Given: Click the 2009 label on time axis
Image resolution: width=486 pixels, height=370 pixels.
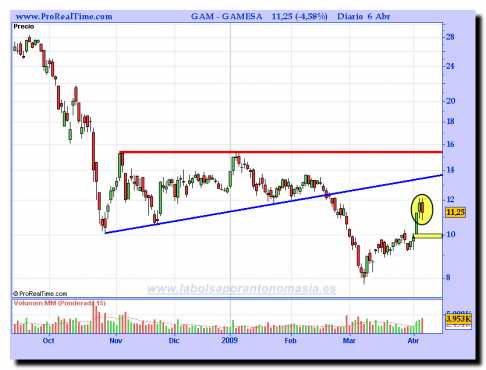Looking at the screenshot, I should tap(230, 340).
